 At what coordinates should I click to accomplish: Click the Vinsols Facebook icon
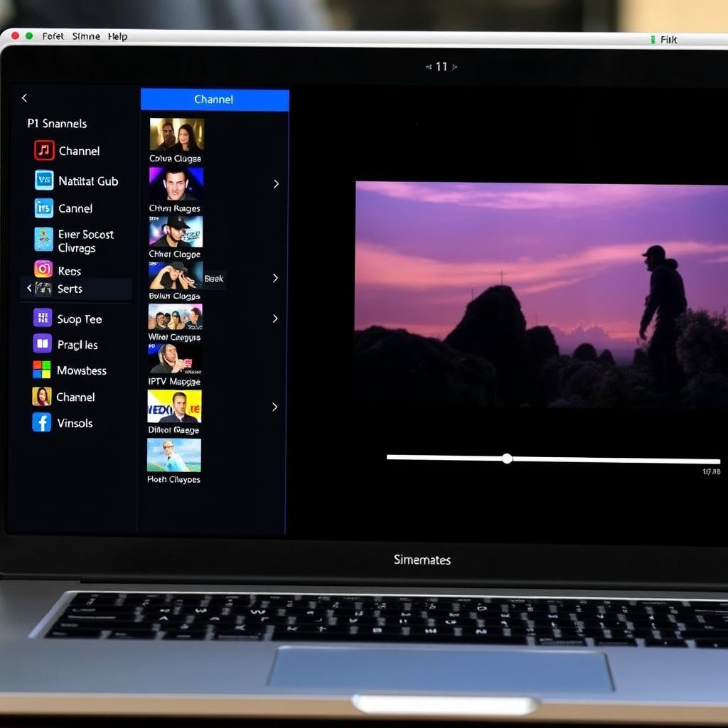(43, 423)
